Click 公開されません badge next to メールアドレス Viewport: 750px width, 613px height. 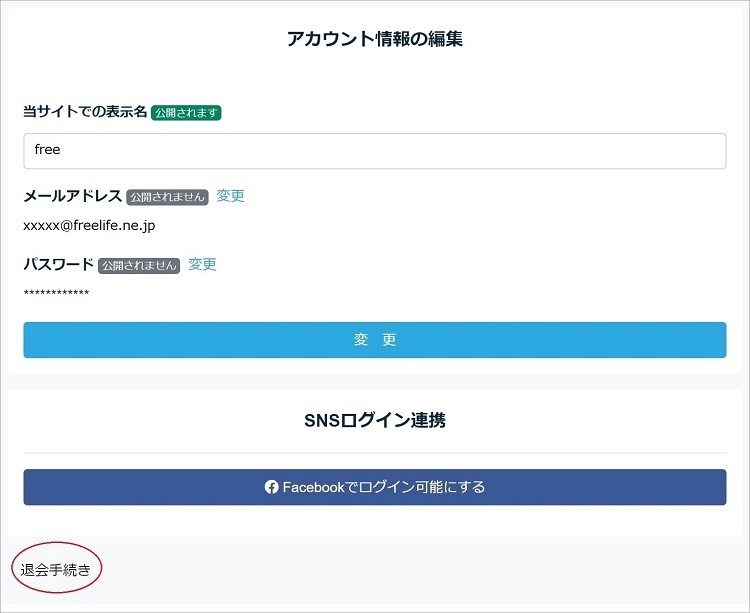167,197
